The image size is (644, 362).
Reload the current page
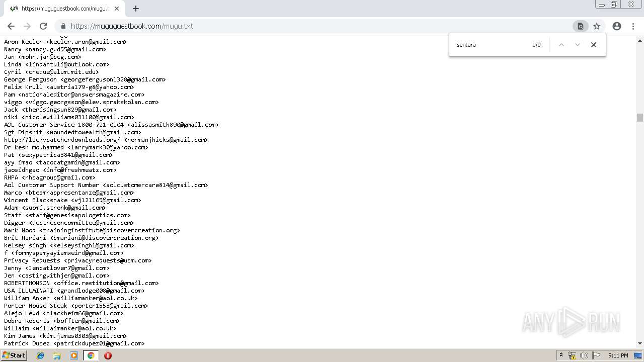pyautogui.click(x=43, y=26)
